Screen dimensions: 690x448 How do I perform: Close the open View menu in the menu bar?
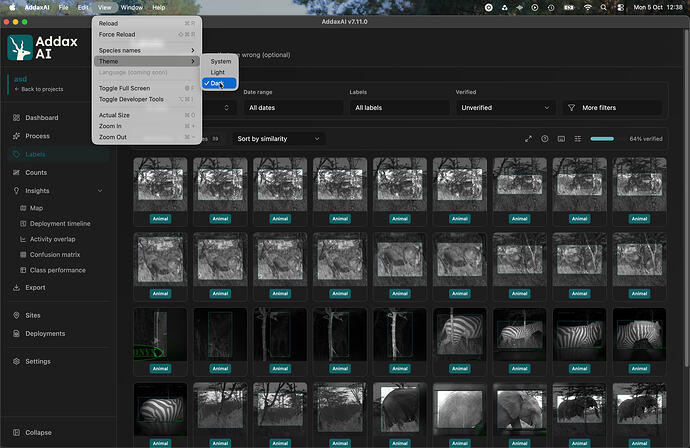[105, 7]
